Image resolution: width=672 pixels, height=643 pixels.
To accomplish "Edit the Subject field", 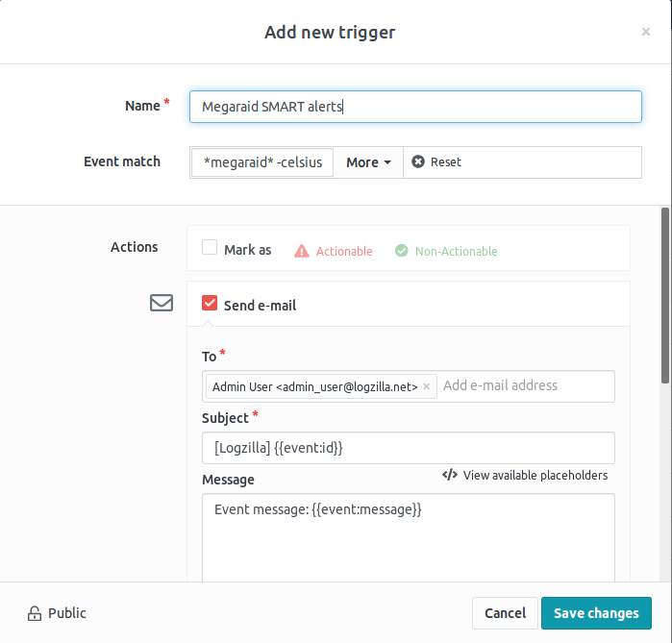I will click(x=409, y=448).
